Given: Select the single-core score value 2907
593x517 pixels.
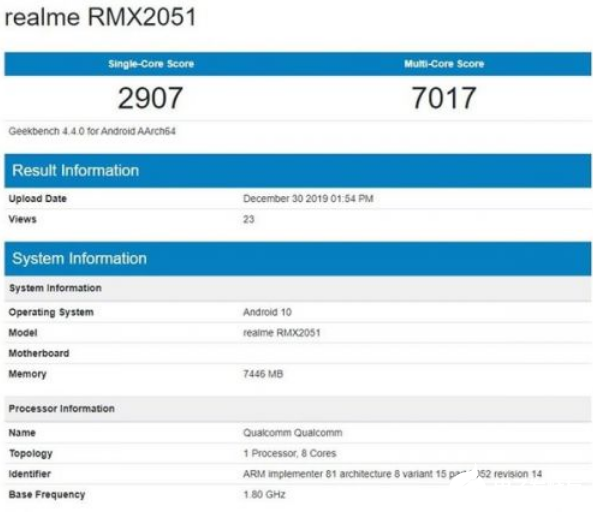Looking at the screenshot, I should pyautogui.click(x=151, y=98).
